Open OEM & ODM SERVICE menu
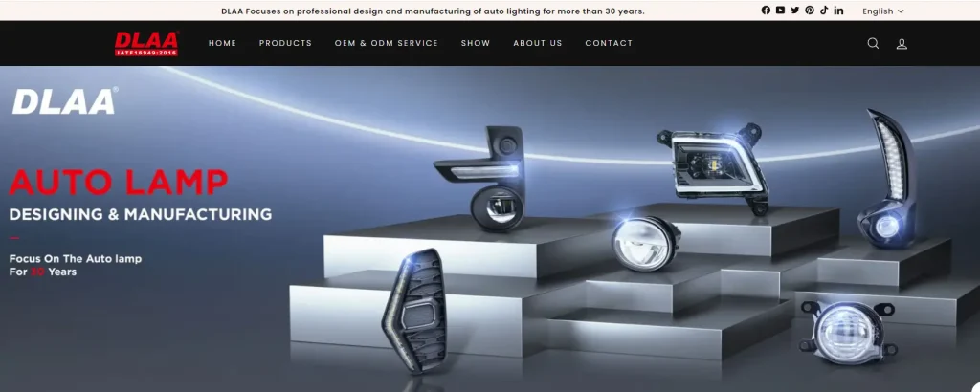 [387, 43]
